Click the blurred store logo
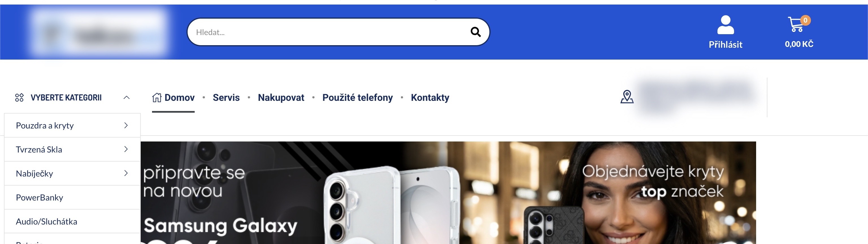Screen dimensions: 868x244 100,32
